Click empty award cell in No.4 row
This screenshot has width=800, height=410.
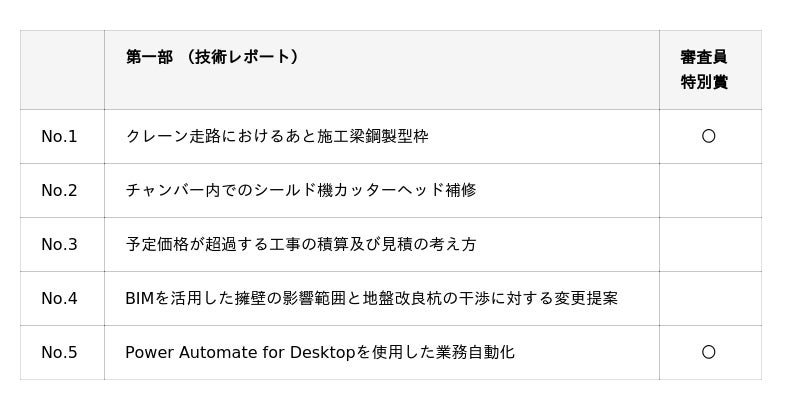point(708,298)
